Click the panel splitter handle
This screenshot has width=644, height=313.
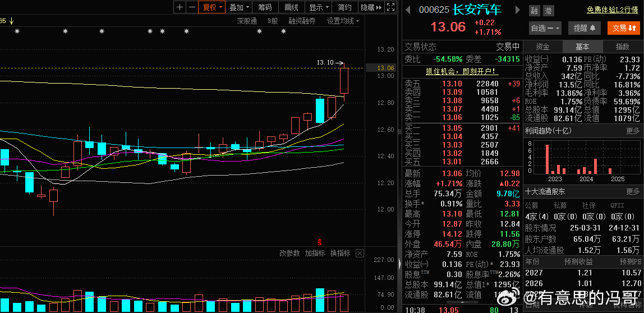pos(399,131)
